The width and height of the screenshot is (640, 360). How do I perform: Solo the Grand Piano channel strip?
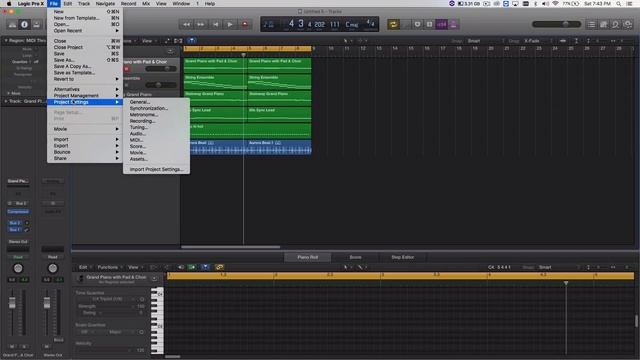[x=24, y=347]
